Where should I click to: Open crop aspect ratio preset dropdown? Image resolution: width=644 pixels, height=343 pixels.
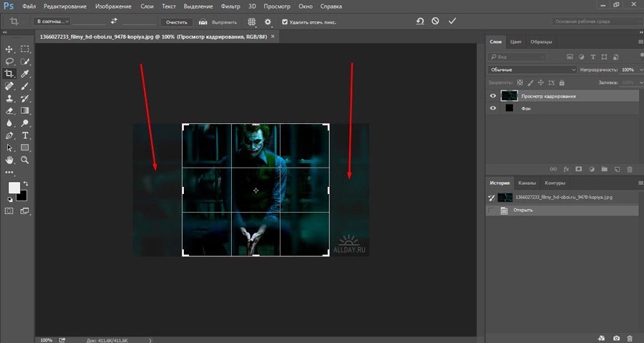point(52,21)
